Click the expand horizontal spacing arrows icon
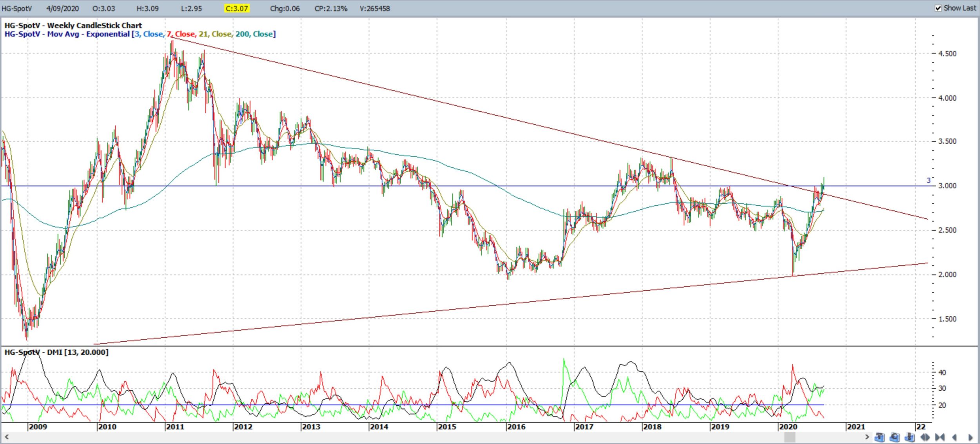This screenshot has width=980, height=444. point(925,437)
